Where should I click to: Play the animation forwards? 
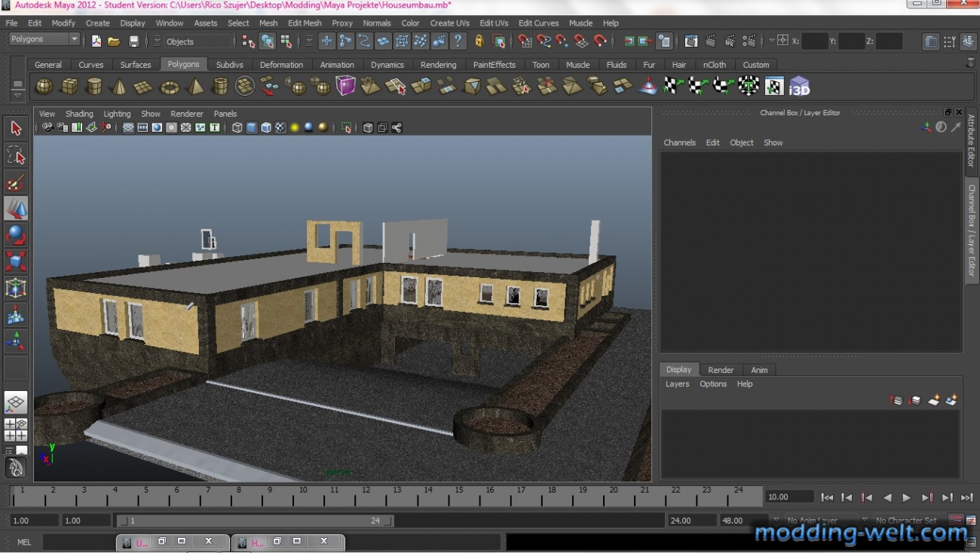pos(907,497)
